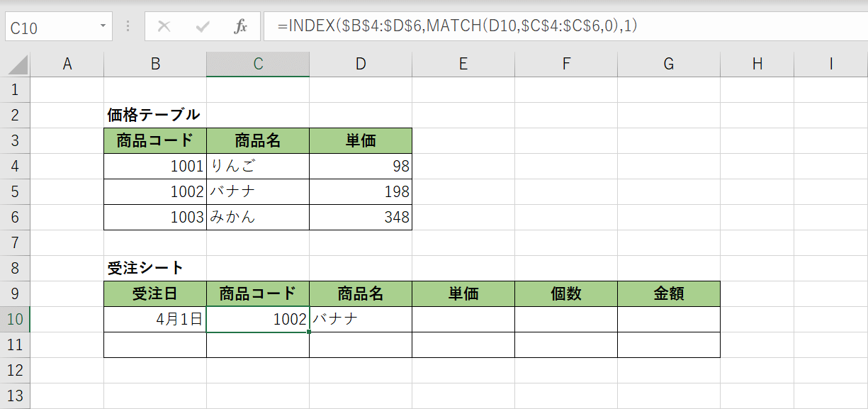Open the Insert Function fx dialog
This screenshot has width=868, height=409.
tap(240, 27)
